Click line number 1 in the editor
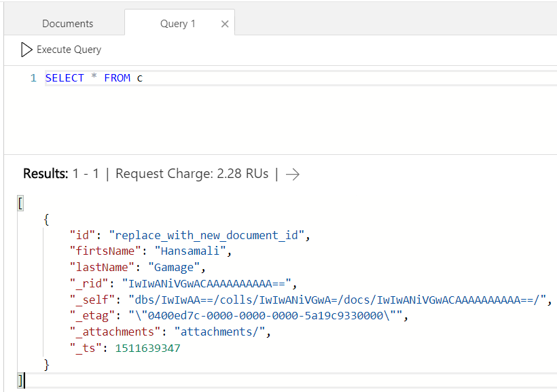 tap(33, 78)
